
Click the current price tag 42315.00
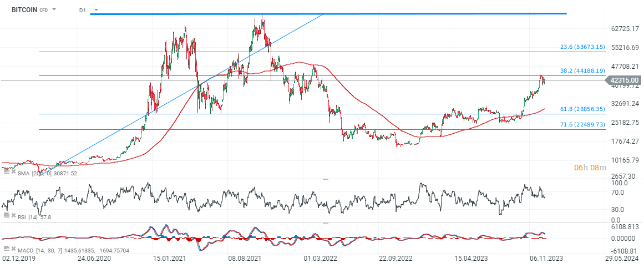coord(624,80)
